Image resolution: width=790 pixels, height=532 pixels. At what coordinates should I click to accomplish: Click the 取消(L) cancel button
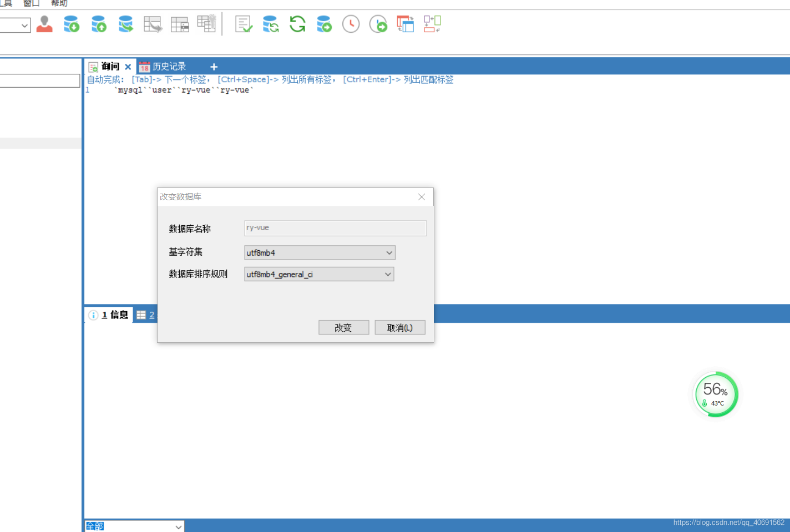pyautogui.click(x=400, y=328)
